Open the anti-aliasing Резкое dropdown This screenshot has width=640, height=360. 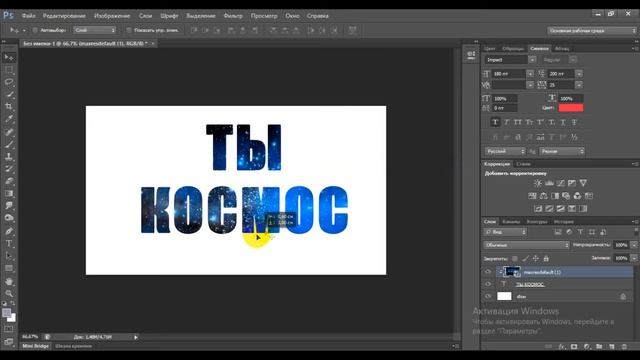(x=562, y=151)
